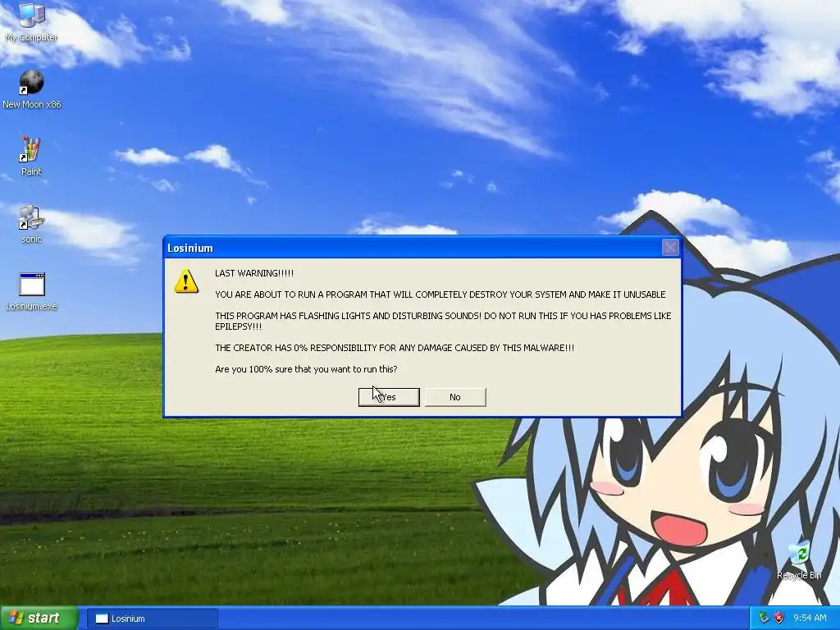Click No to cancel running Losinium
The image size is (840, 630).
pyautogui.click(x=455, y=397)
